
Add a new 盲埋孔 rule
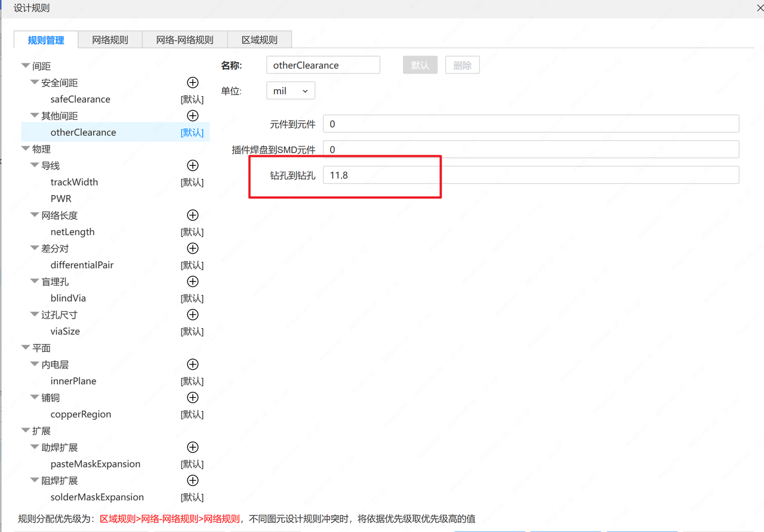pyautogui.click(x=193, y=282)
